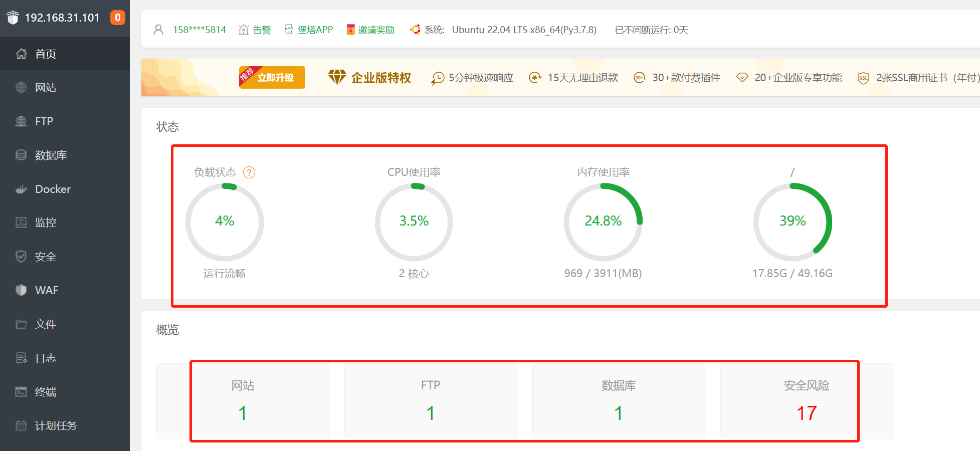Click the account link 158****5814
The image size is (980, 451).
point(200,30)
